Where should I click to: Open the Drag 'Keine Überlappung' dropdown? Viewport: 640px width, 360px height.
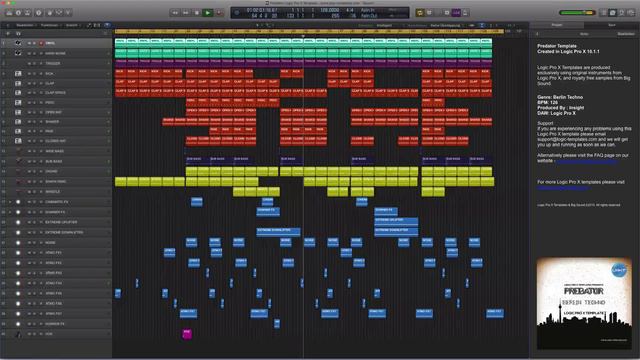tap(446, 25)
